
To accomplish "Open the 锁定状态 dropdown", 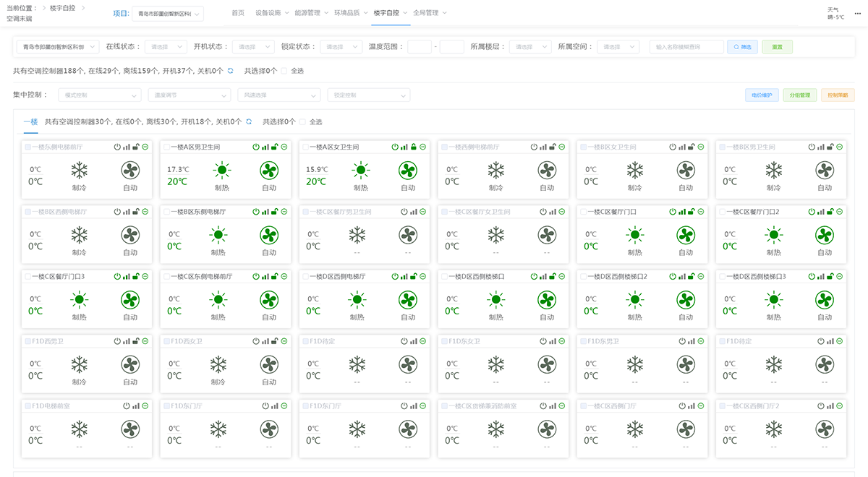I will 341,46.
